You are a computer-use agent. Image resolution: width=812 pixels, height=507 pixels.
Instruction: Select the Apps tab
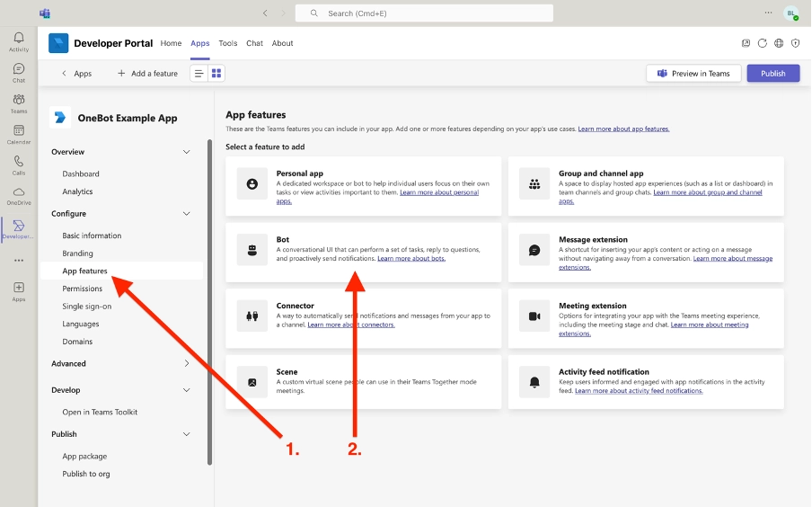click(200, 43)
